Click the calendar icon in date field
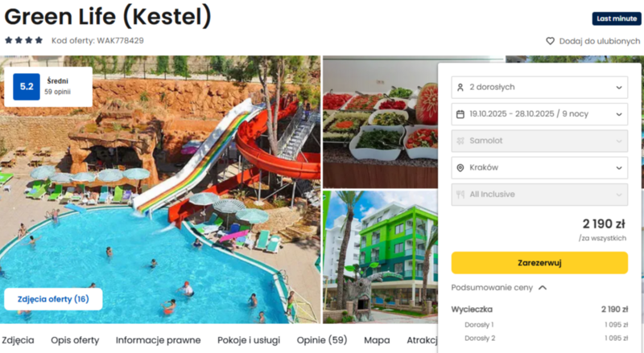Screen dimensions: 644x353 tap(460, 114)
